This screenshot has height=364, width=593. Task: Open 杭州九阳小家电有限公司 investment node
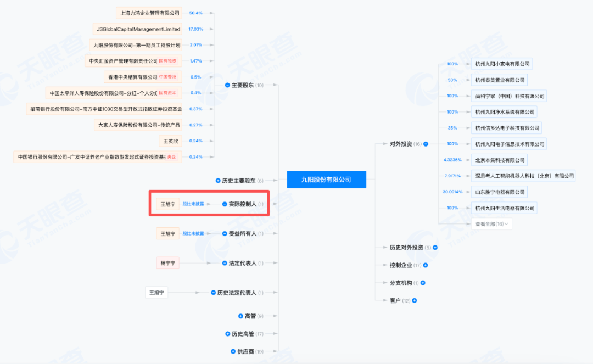502,64
